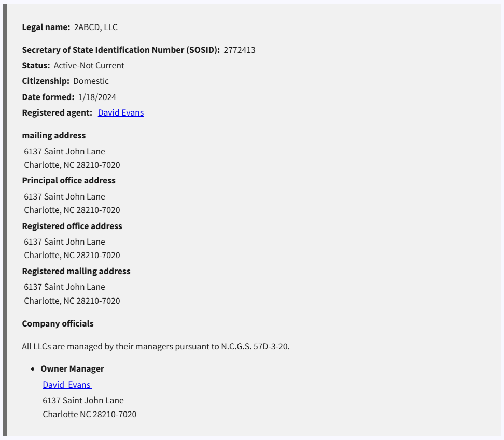Click the date formed 1/18/2024
Image resolution: width=504 pixels, height=440 pixels.
coord(97,97)
